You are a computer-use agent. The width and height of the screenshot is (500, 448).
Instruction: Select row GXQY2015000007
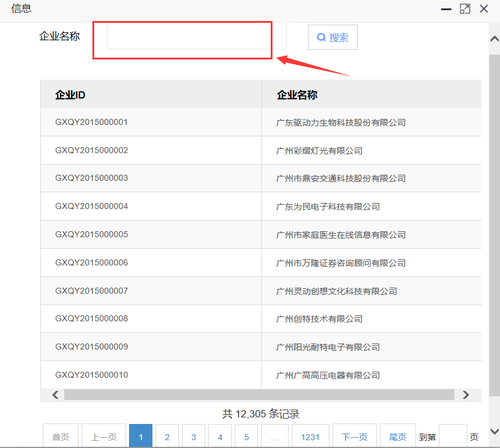coord(261,291)
